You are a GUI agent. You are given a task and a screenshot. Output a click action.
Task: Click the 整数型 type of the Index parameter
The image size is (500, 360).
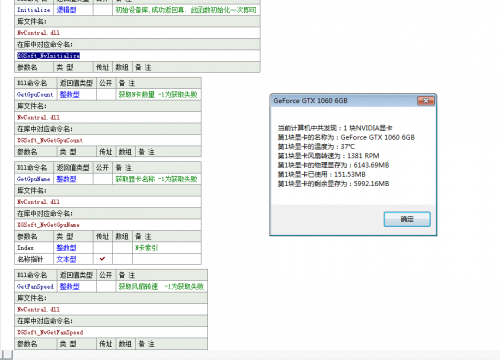tap(66, 248)
